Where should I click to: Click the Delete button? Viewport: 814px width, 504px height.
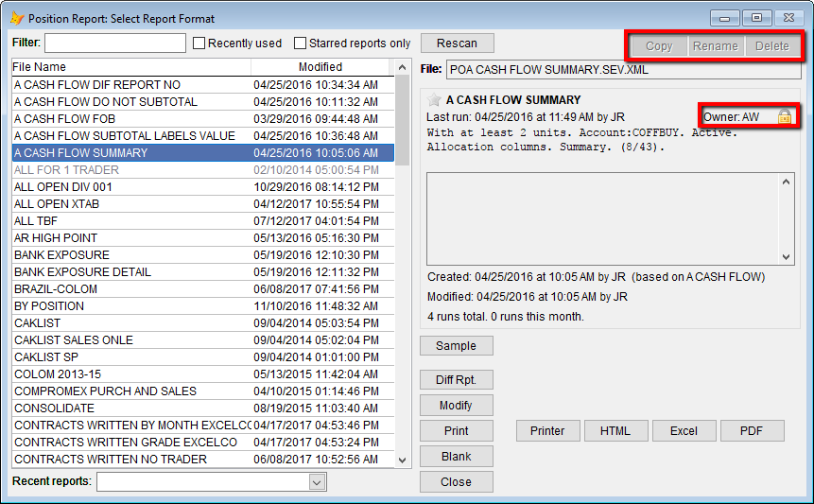pyautogui.click(x=772, y=45)
